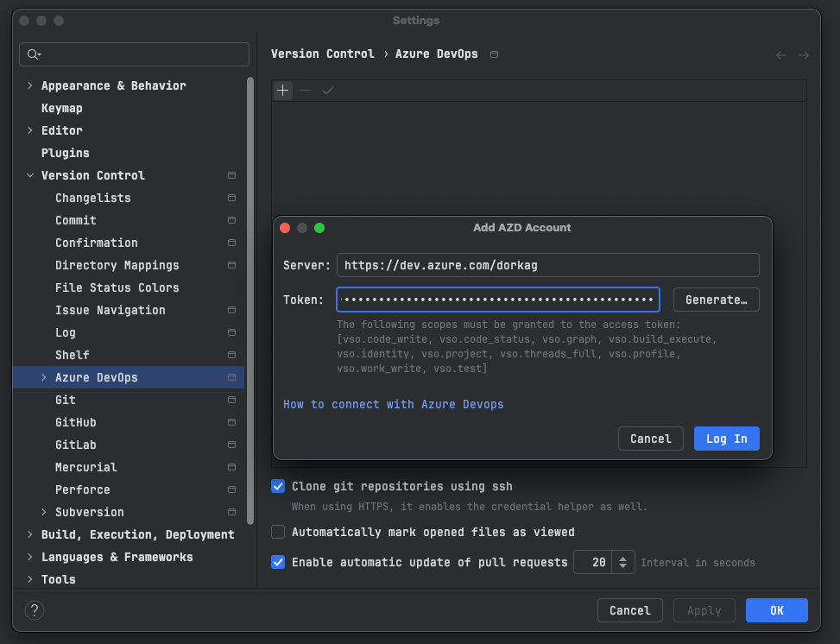Click the settings search field

point(134,54)
